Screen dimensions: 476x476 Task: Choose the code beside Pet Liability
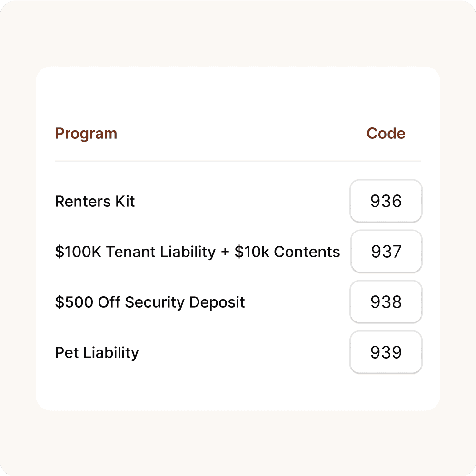[x=386, y=352]
